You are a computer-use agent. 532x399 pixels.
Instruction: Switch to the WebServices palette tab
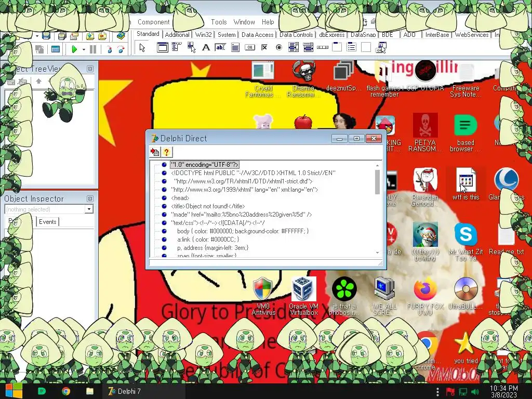point(472,35)
